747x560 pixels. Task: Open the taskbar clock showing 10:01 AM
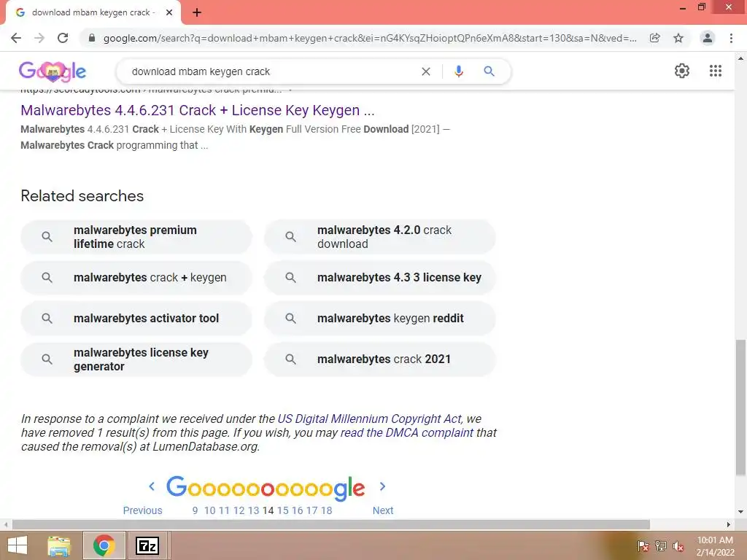(715, 546)
